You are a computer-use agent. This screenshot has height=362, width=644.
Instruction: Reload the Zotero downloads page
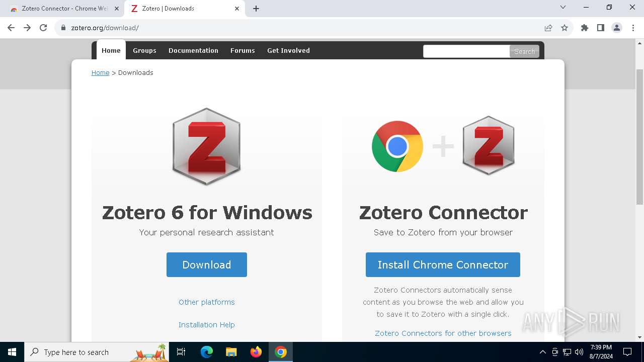pyautogui.click(x=43, y=28)
